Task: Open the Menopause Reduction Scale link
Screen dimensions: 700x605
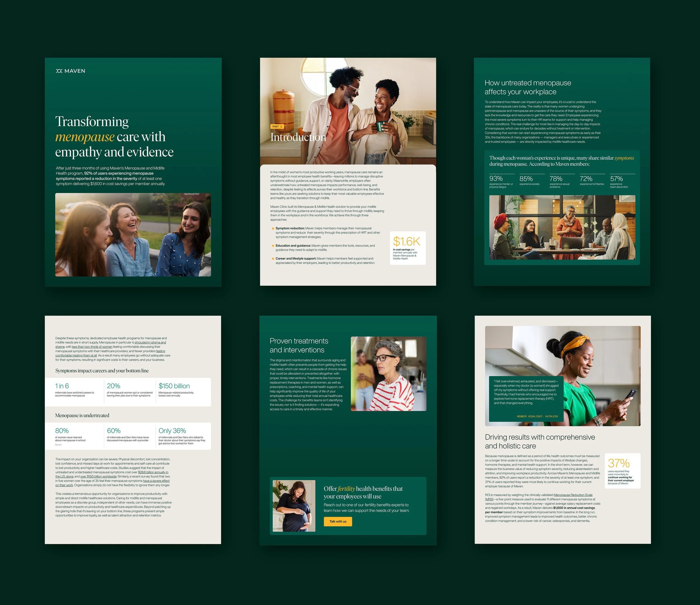Action: click(573, 495)
